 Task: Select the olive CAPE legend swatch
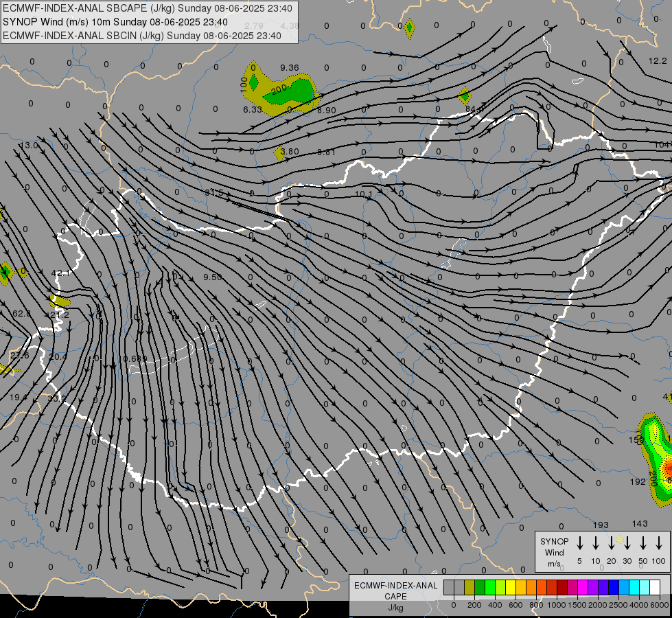pos(470,587)
